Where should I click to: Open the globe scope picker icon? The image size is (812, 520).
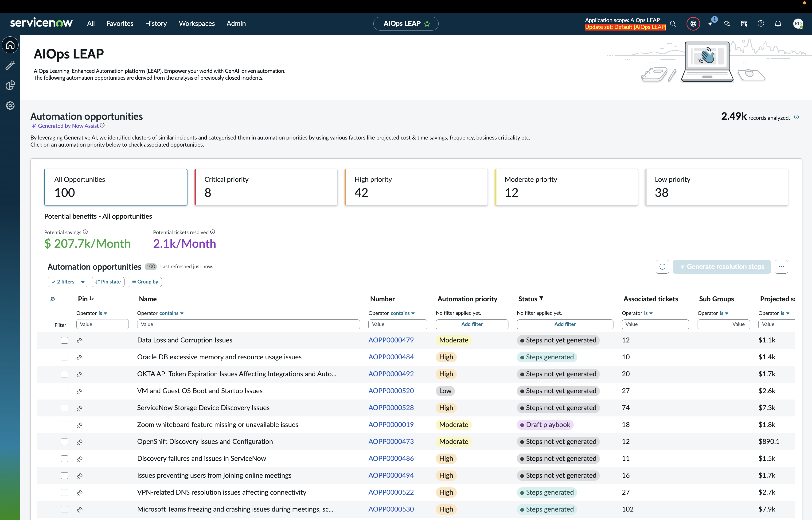coord(693,24)
